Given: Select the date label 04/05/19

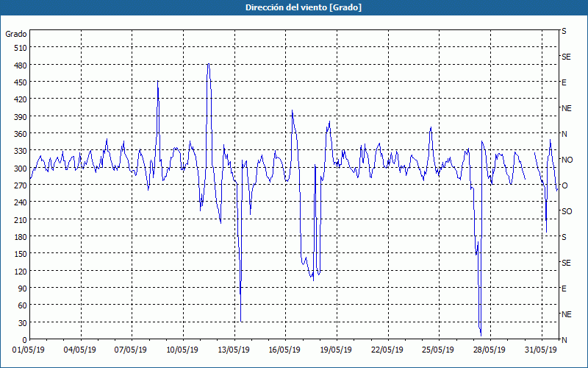Looking at the screenshot, I should click(80, 350).
